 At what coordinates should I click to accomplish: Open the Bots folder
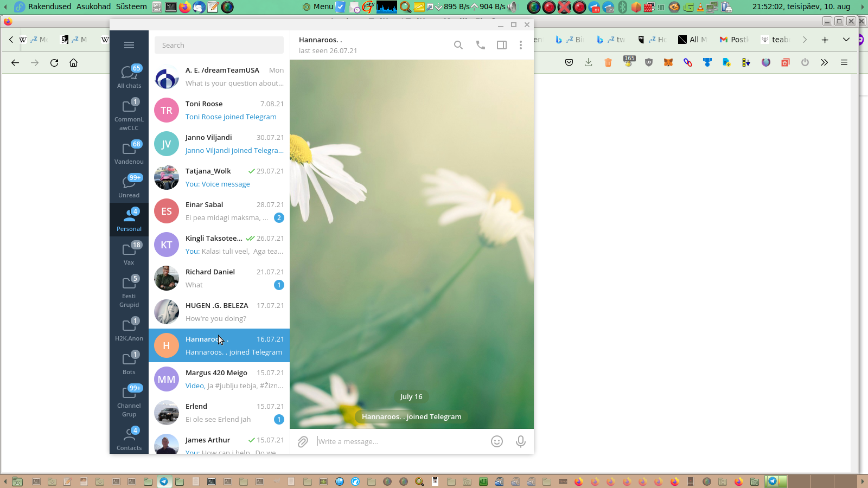(129, 363)
